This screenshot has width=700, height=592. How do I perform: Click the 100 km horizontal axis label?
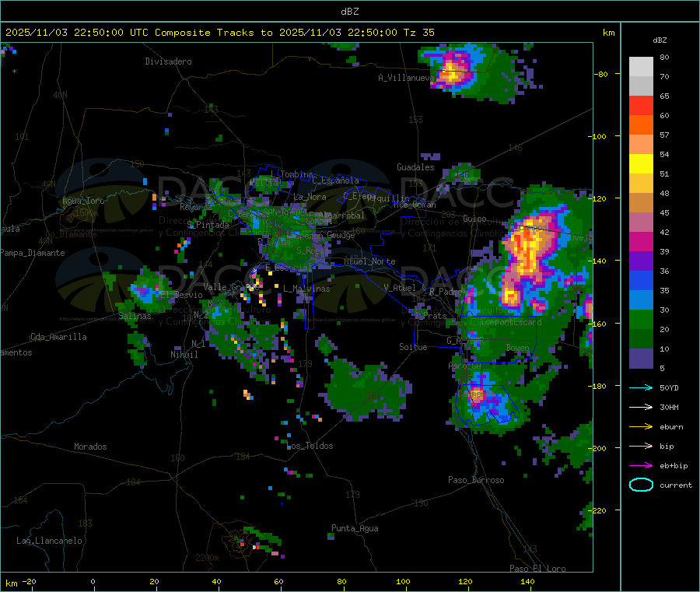tap(403, 581)
